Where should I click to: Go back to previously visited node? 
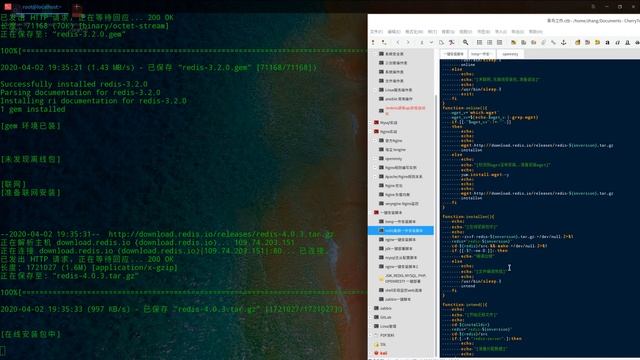click(398, 42)
